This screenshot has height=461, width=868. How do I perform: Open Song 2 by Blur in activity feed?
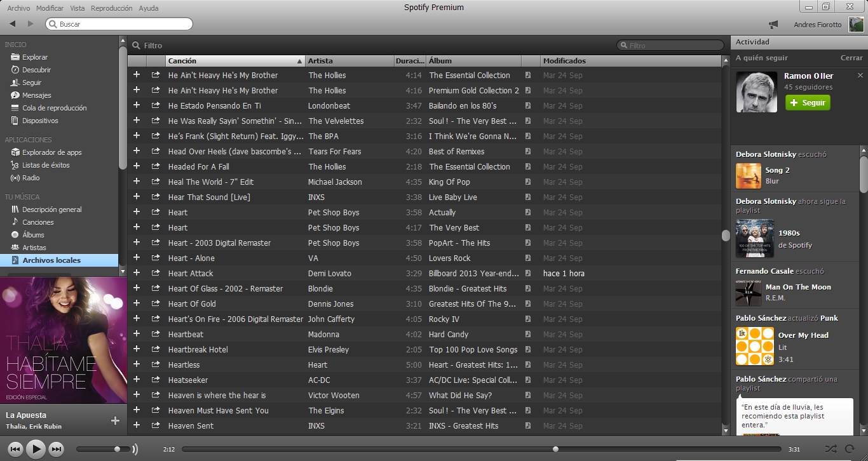tap(777, 170)
